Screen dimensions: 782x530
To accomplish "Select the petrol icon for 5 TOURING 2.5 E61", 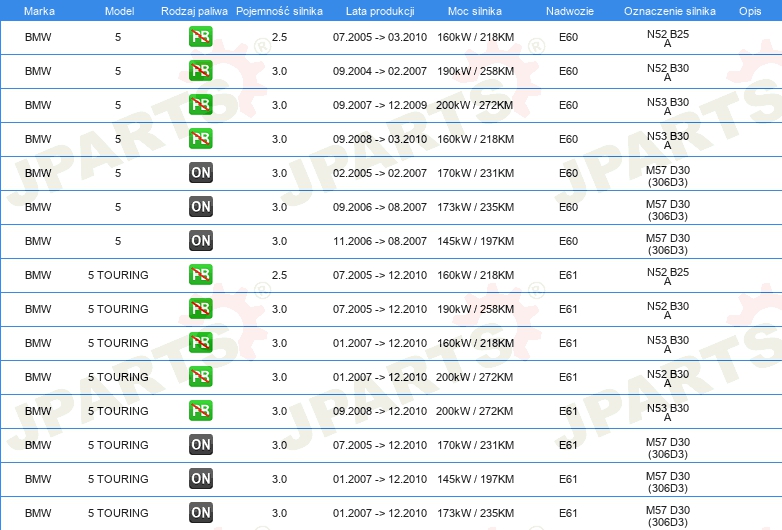I will click(x=200, y=275).
